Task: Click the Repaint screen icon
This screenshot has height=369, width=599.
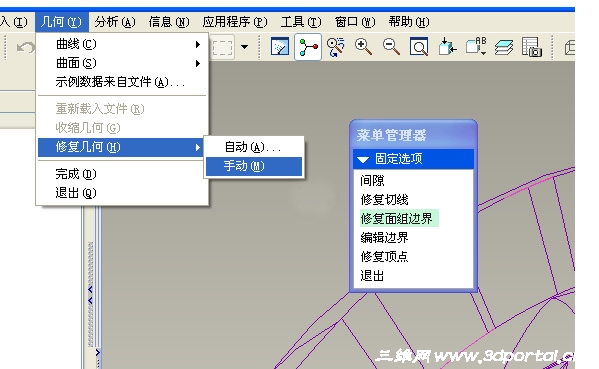Action: coord(280,47)
